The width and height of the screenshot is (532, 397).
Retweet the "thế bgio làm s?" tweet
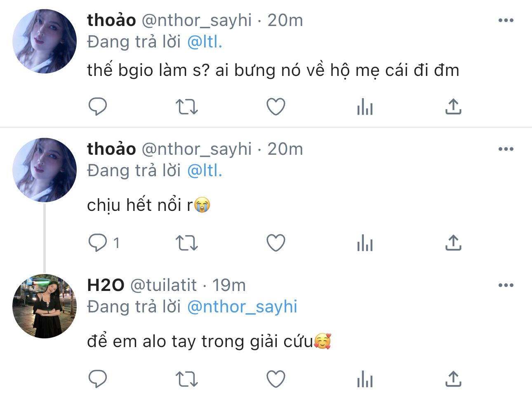coord(187,107)
